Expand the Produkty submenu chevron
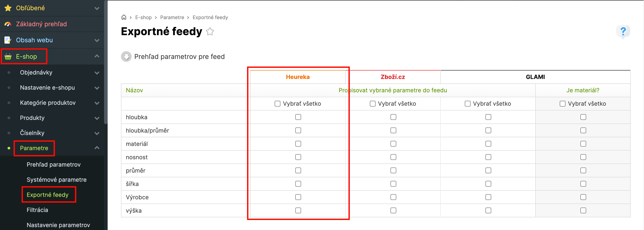Viewport: 644px width, 230px height. pyautogui.click(x=97, y=118)
